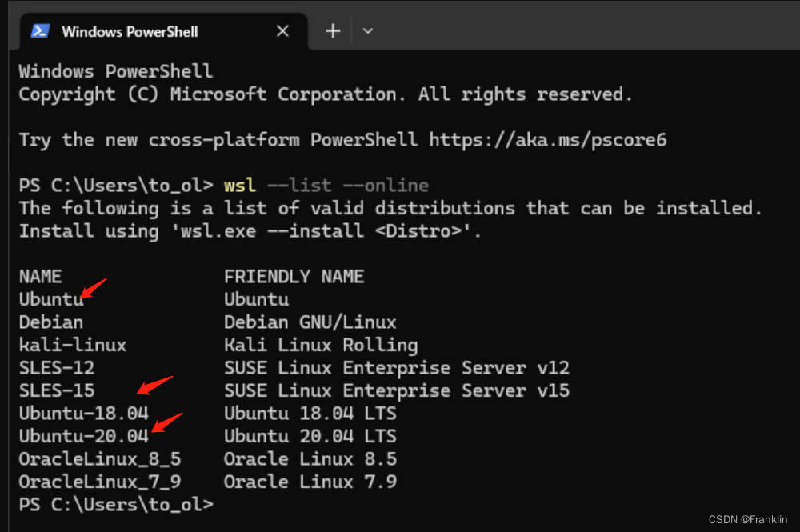800x532 pixels.
Task: Click the PS C:\Users\to_ol prompt line
Action: pos(114,504)
